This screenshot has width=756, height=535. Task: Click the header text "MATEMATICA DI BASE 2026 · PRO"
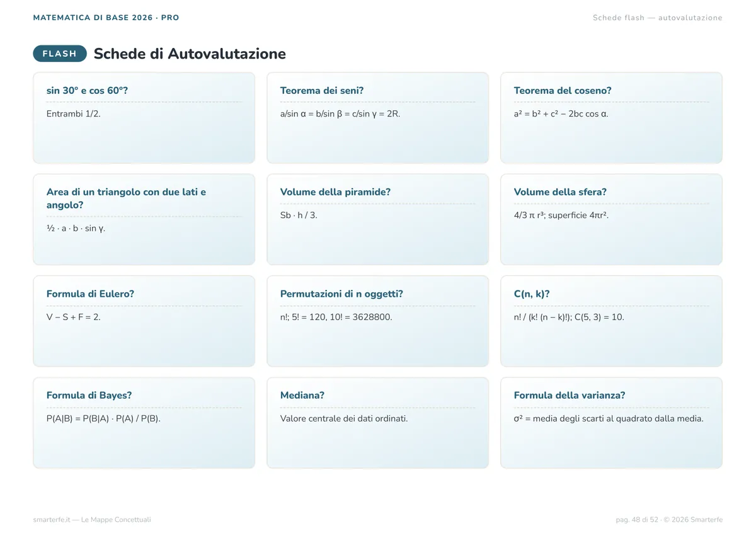106,18
